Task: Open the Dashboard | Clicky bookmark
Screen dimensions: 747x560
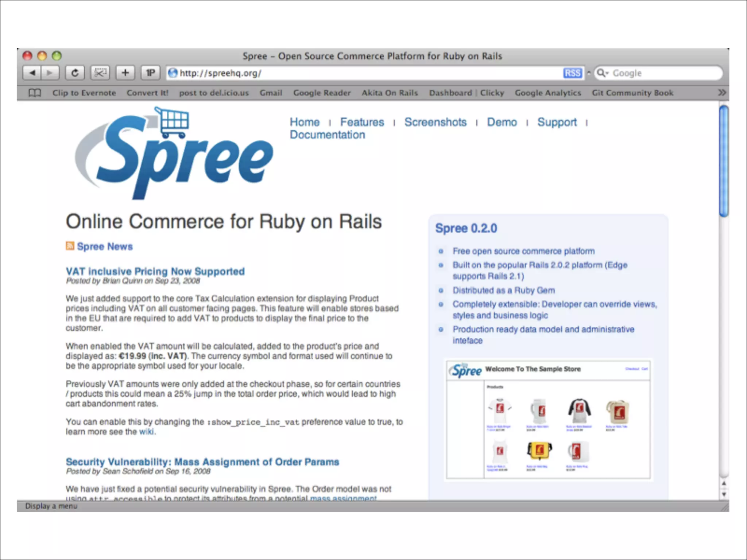Action: pyautogui.click(x=467, y=93)
